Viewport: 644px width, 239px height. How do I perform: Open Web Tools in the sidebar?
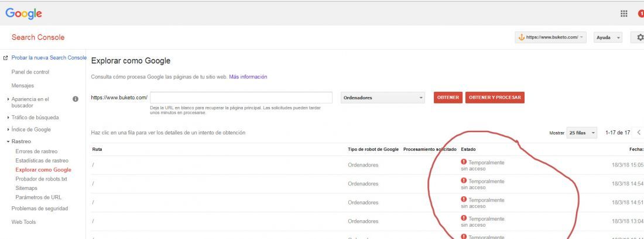click(23, 222)
